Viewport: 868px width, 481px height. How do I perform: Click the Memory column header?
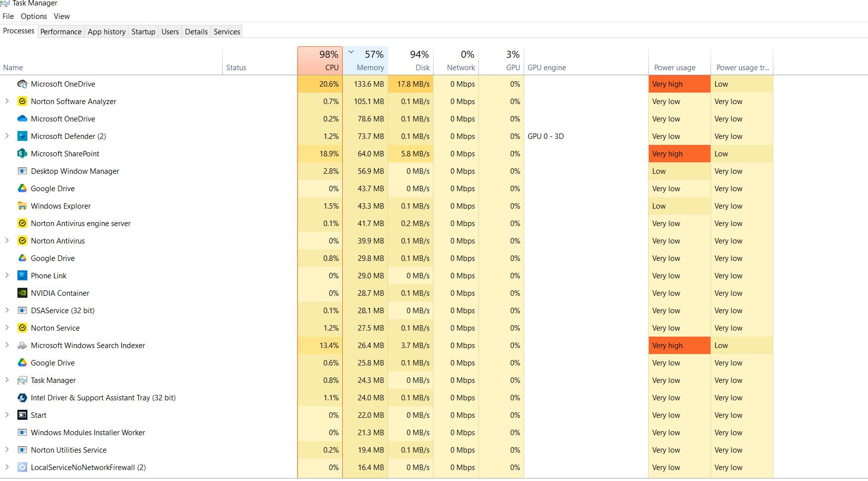point(365,61)
